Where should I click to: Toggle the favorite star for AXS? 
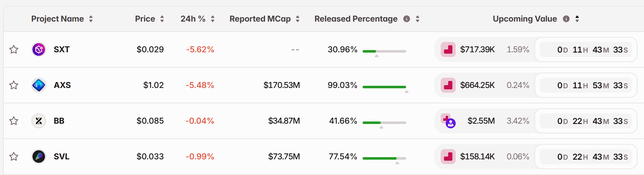point(14,85)
